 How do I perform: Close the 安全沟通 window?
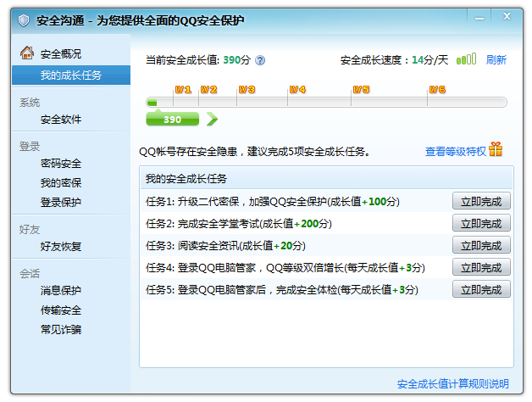coord(507,16)
